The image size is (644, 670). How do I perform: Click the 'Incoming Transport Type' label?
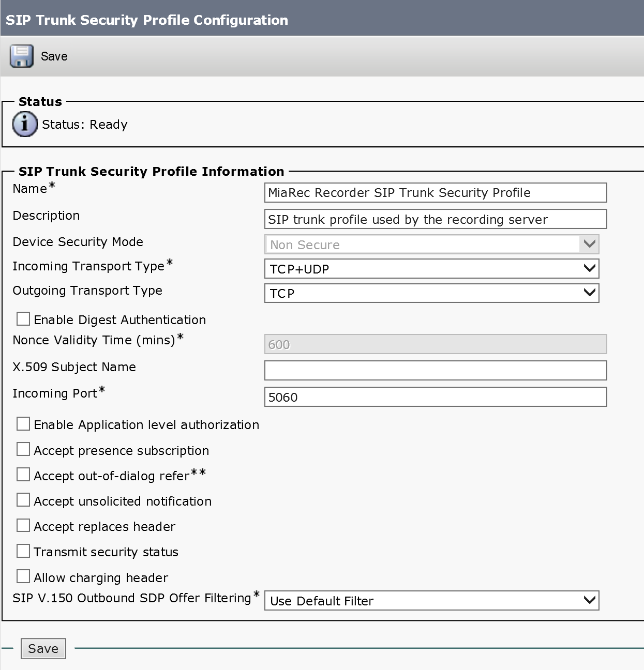point(88,266)
